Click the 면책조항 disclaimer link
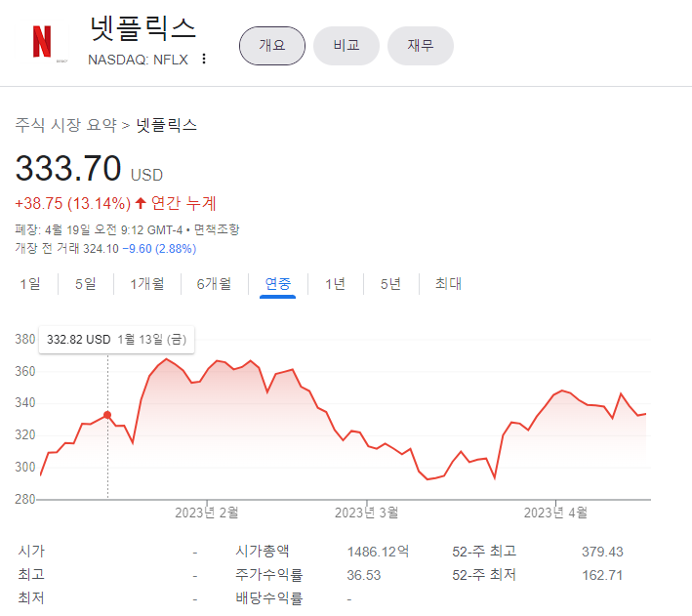The width and height of the screenshot is (692, 616). pos(217,229)
